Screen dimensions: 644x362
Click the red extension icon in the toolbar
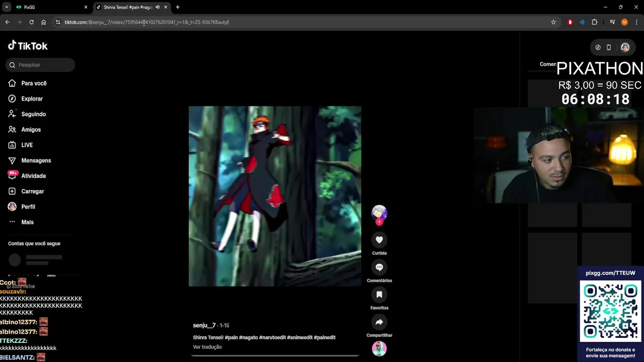pos(570,22)
